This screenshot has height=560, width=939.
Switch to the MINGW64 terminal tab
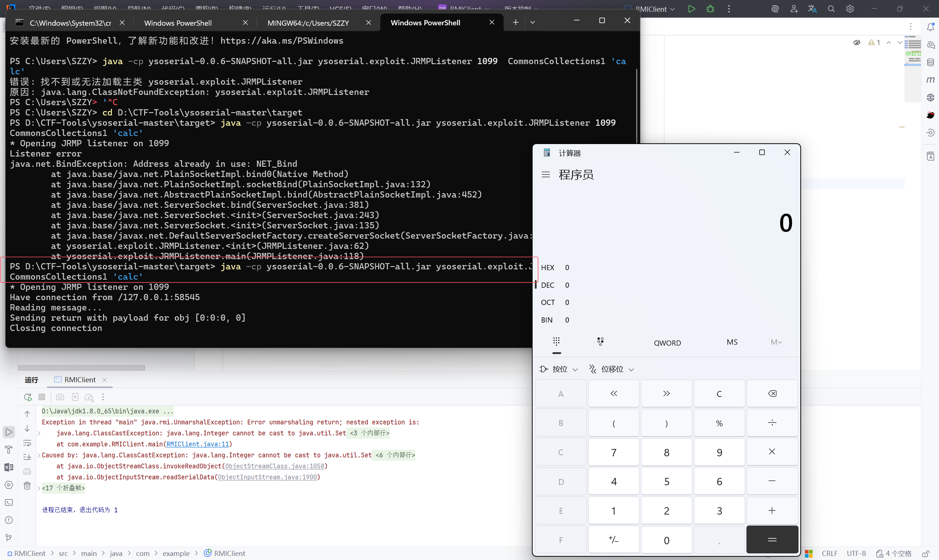(x=308, y=23)
